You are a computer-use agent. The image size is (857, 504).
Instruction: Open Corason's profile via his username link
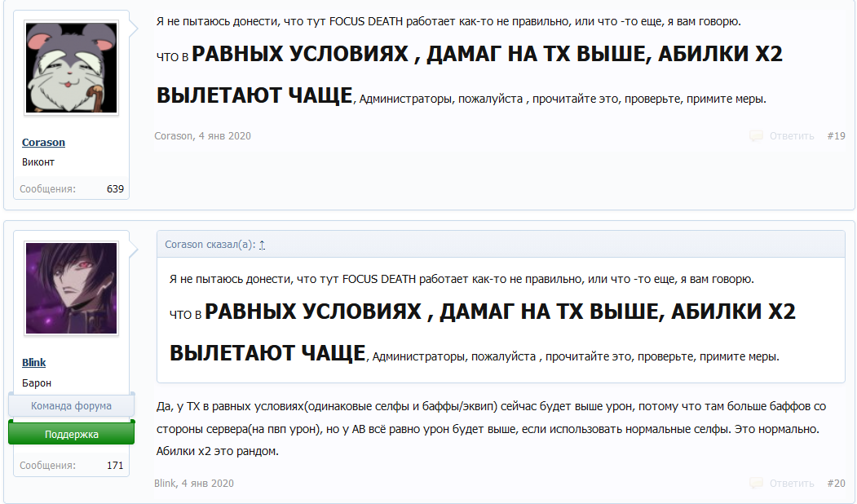pyautogui.click(x=43, y=142)
